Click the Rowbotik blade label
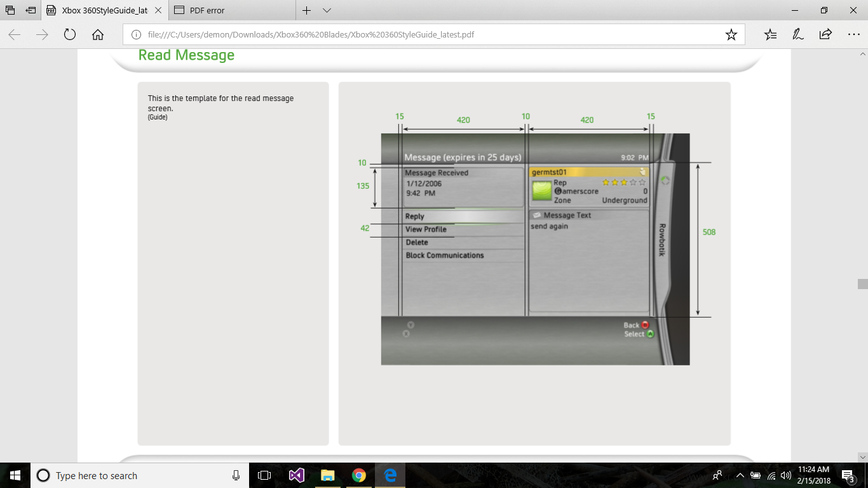Screen dimensions: 868x488 point(661,240)
